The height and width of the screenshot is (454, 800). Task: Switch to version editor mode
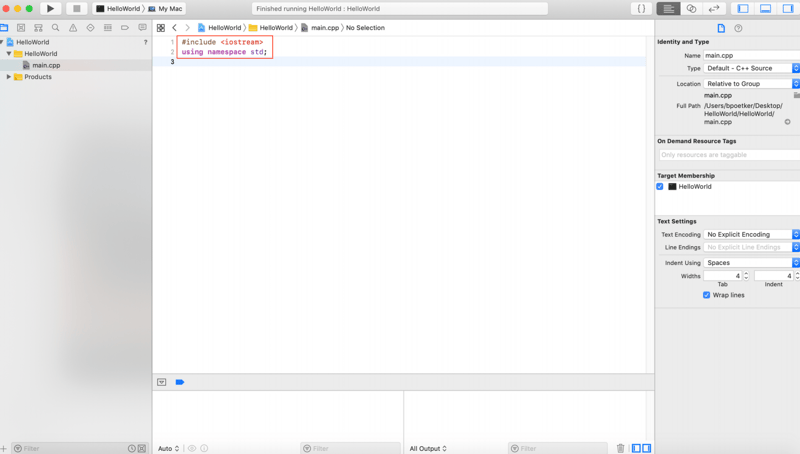point(714,9)
